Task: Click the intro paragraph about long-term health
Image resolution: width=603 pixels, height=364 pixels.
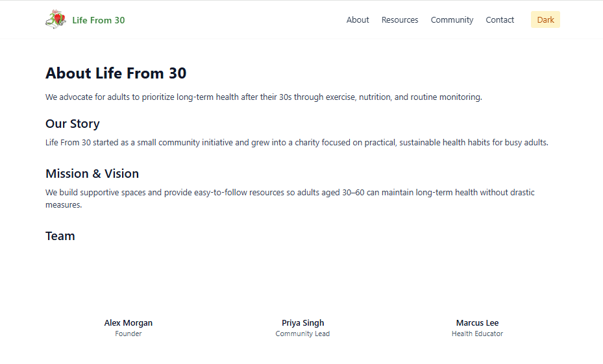Action: (x=264, y=97)
